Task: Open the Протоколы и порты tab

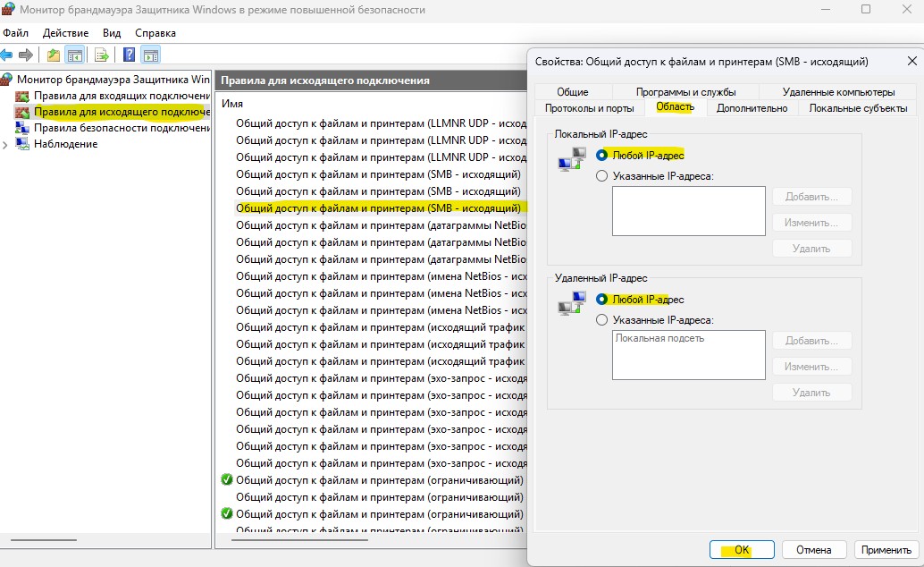Action: [x=589, y=108]
